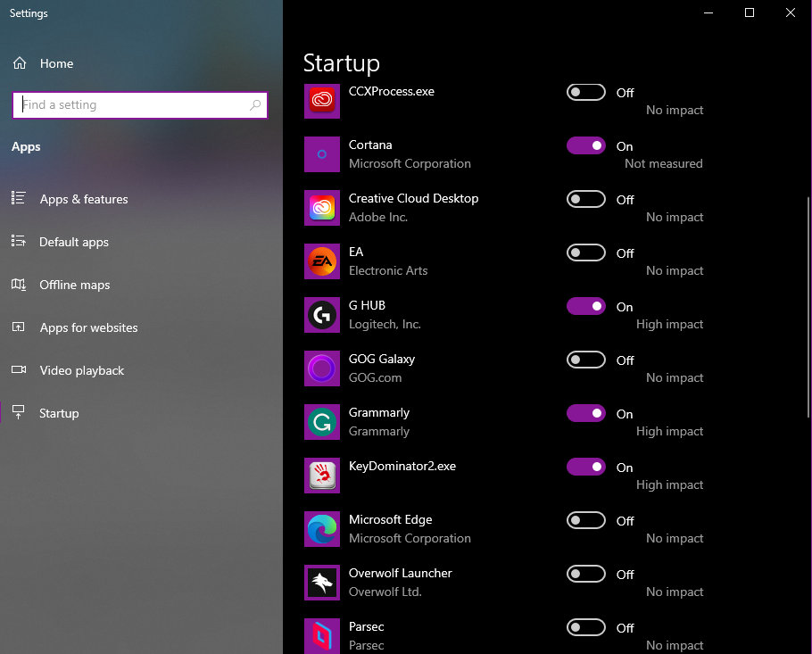Open Offline maps settings

click(x=75, y=285)
